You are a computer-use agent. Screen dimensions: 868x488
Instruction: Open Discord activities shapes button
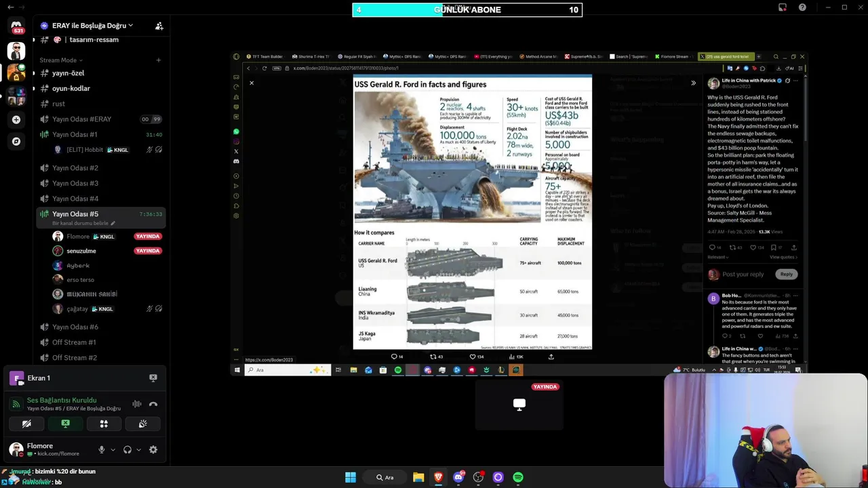[104, 424]
